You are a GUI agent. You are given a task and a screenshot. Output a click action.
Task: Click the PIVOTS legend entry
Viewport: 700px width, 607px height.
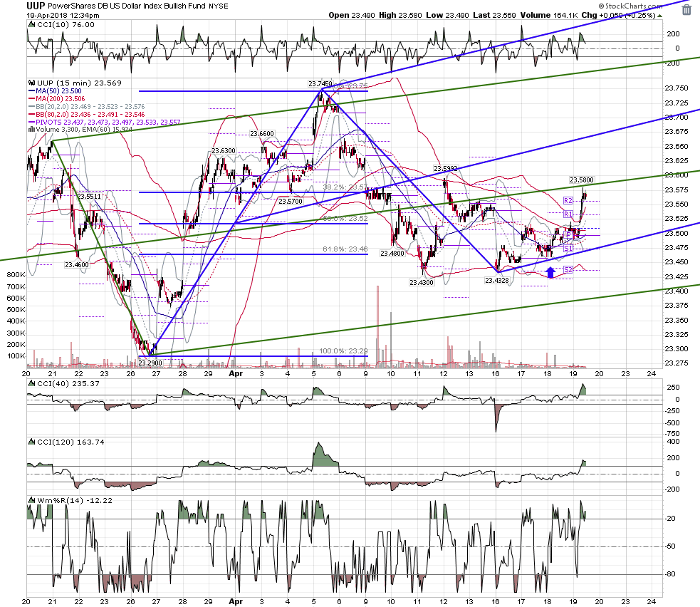click(x=104, y=122)
